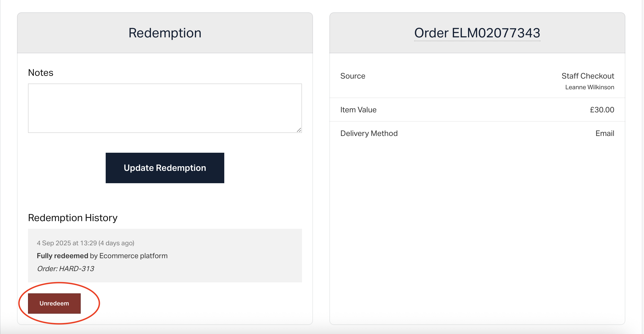Viewport: 644px width, 334px height.
Task: Click the Unredeem button
Action: [x=54, y=303]
